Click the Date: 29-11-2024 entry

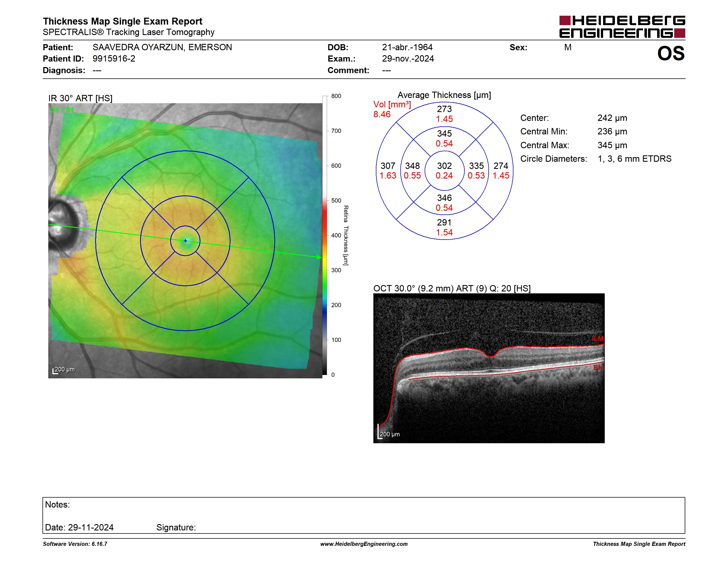[79, 527]
